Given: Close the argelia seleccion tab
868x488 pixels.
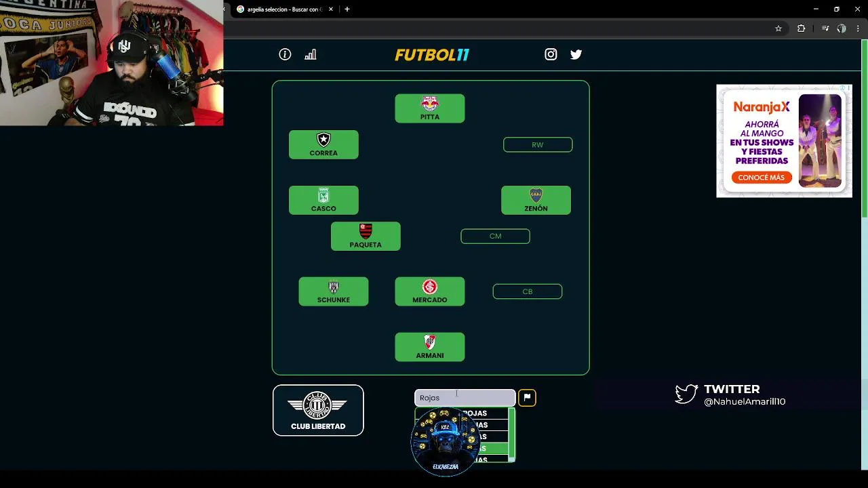Looking at the screenshot, I should tap(332, 9).
